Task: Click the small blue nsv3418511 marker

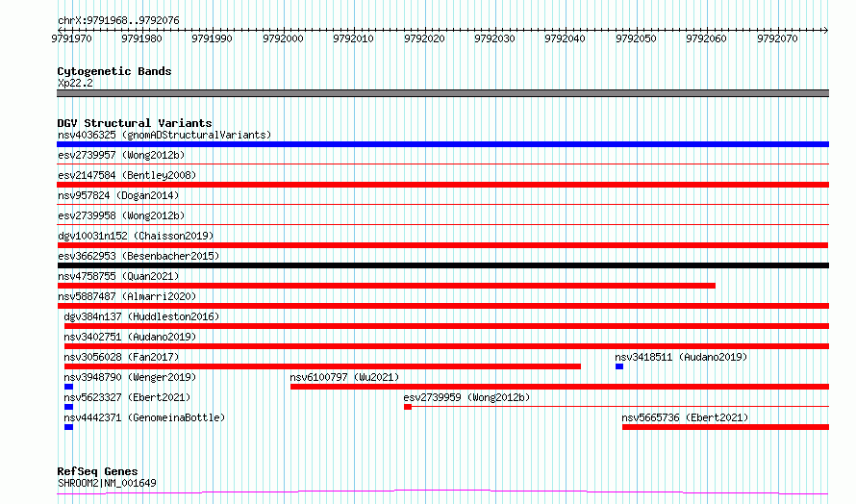Action: pos(619,366)
